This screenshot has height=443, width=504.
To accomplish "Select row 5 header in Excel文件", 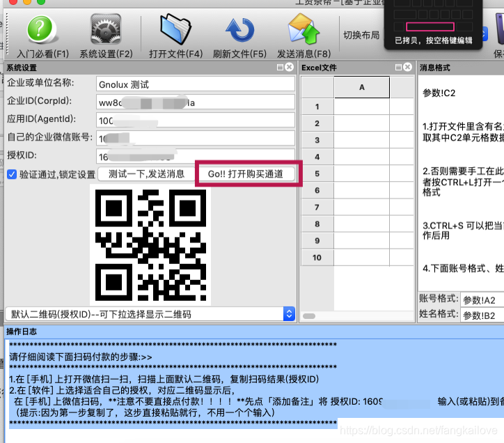I will coord(317,173).
